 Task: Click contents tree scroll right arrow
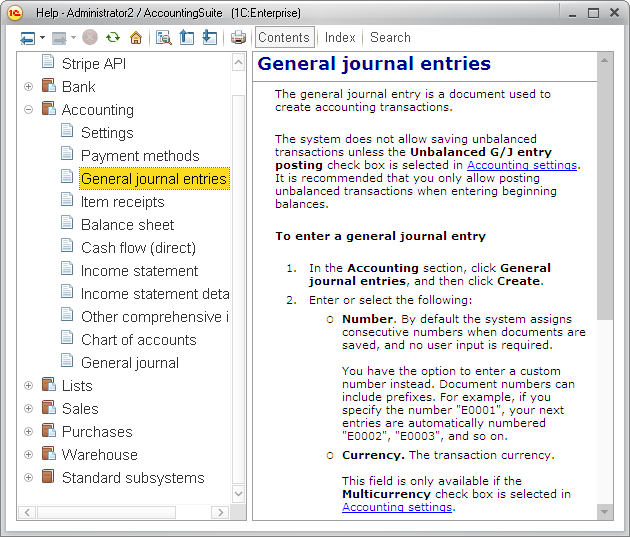coord(220,512)
